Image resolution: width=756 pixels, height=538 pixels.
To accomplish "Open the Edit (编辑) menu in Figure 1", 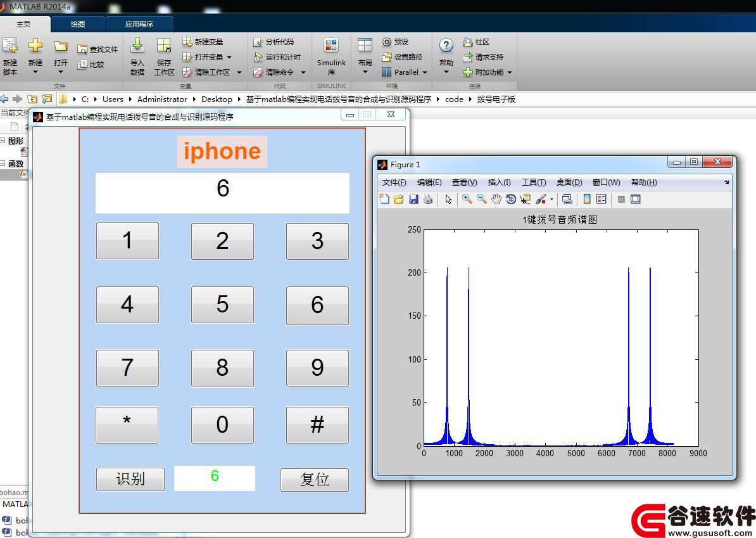I will point(429,183).
